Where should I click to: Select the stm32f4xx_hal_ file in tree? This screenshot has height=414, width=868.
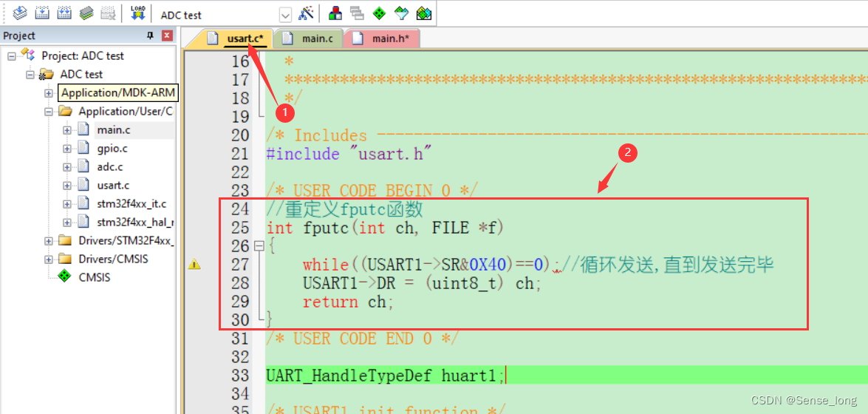pos(135,223)
